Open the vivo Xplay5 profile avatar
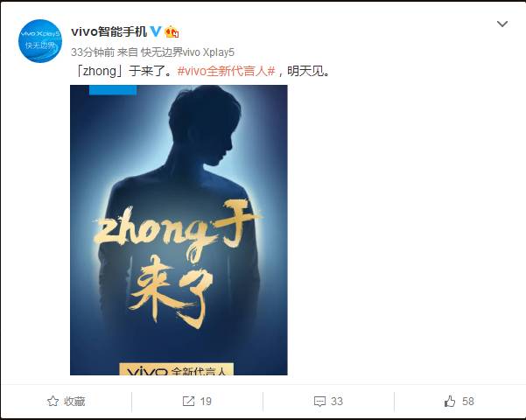Image resolution: width=526 pixels, height=420 pixels. 40,41
